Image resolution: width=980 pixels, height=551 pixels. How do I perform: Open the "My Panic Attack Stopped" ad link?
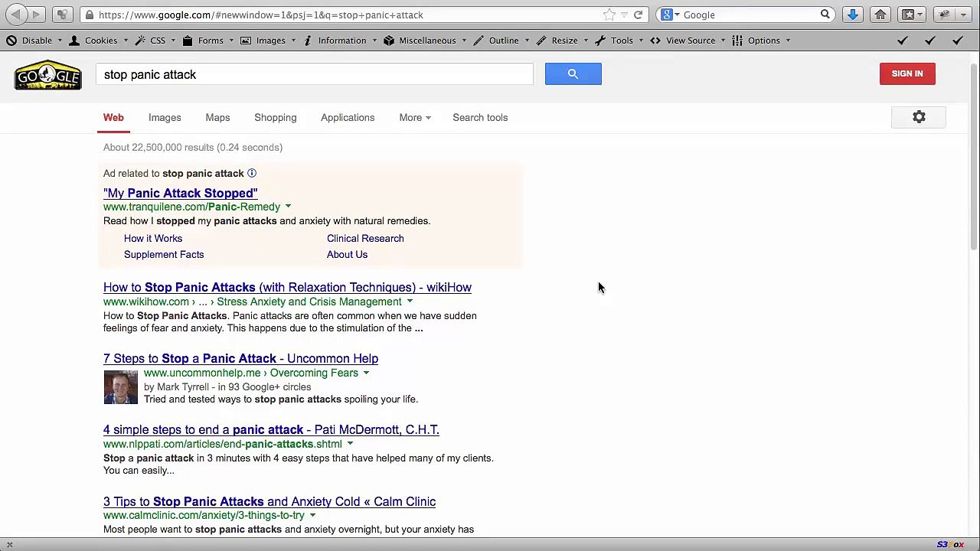(181, 193)
